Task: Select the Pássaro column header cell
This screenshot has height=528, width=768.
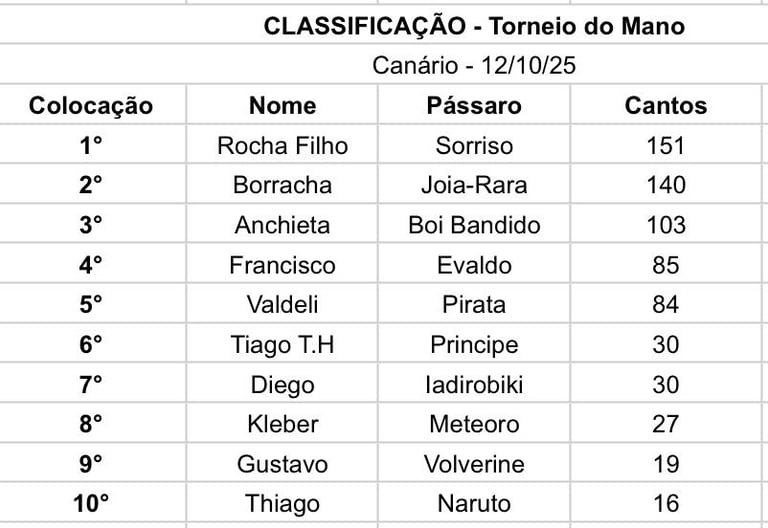Action: tap(474, 105)
